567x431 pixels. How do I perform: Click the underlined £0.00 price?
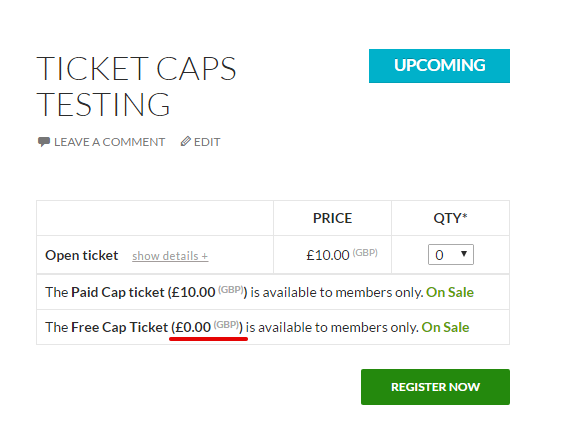pyautogui.click(x=193, y=327)
